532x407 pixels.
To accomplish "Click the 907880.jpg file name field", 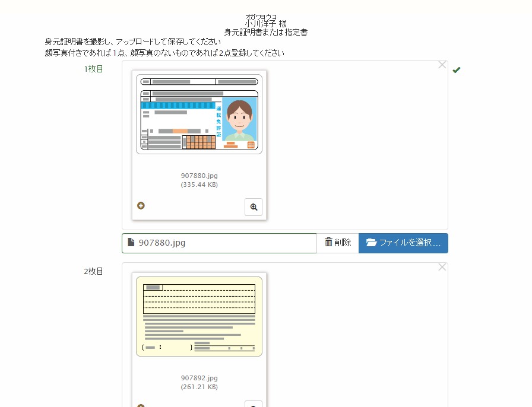I will 226,243.
